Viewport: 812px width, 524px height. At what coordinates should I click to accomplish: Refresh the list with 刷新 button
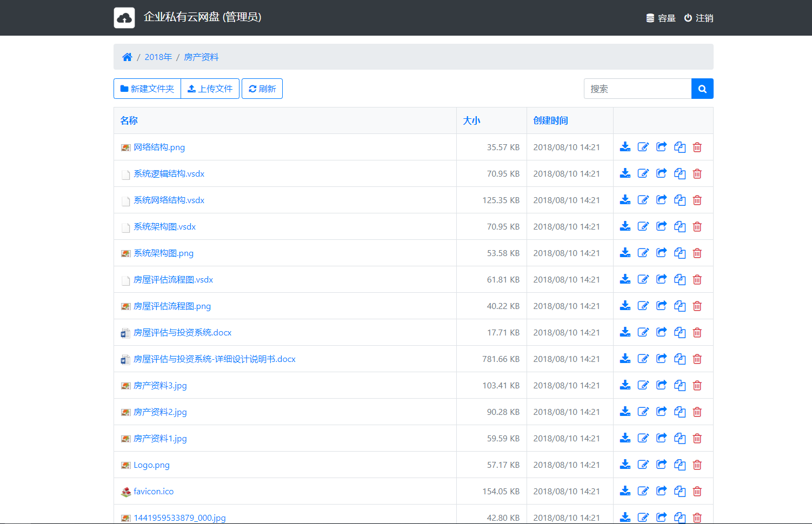262,89
